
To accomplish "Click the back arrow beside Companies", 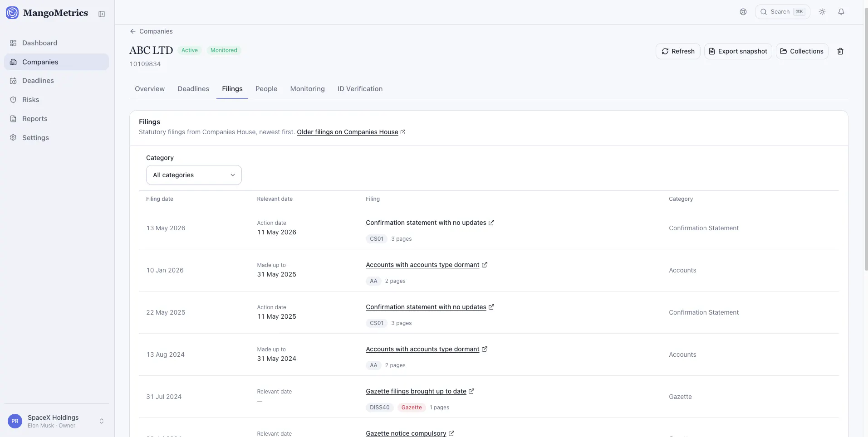I will coord(133,31).
